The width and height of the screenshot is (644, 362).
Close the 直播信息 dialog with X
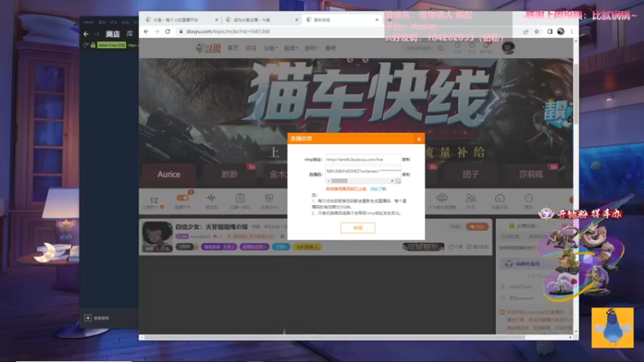(x=419, y=139)
